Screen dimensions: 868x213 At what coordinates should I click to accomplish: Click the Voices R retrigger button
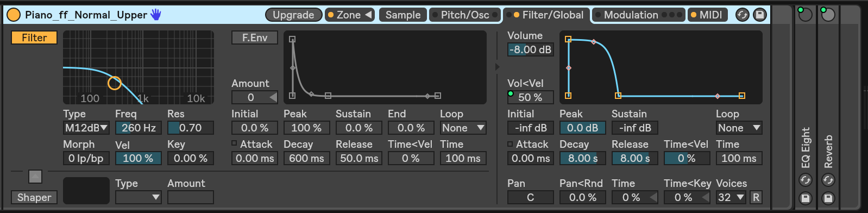pyautogui.click(x=756, y=198)
